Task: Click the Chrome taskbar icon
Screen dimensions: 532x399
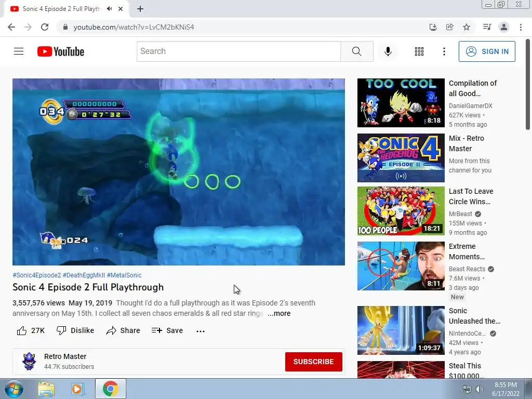Action: pos(110,389)
